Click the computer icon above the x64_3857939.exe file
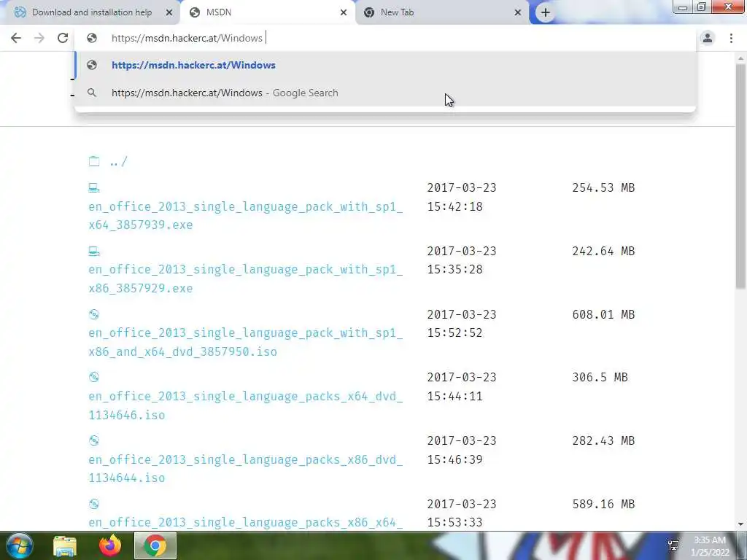 pyautogui.click(x=94, y=188)
